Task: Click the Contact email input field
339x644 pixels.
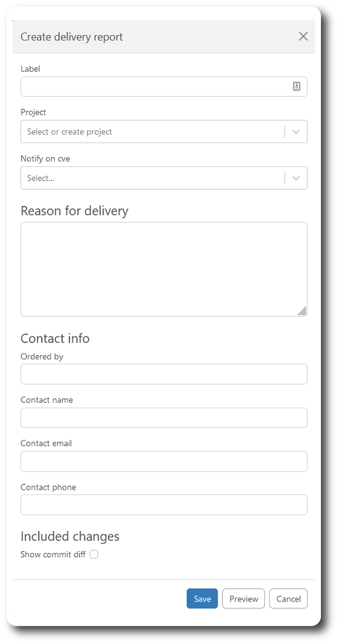Action: (x=164, y=461)
